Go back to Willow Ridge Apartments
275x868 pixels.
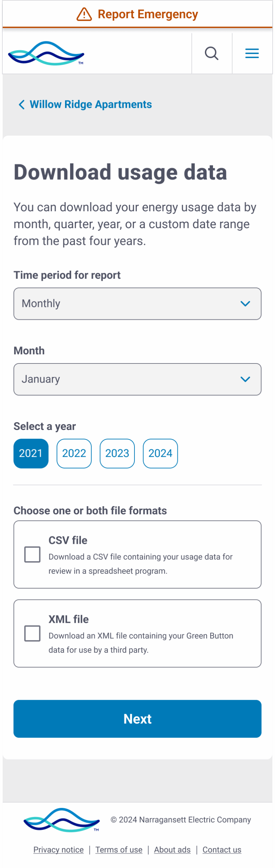(x=90, y=104)
